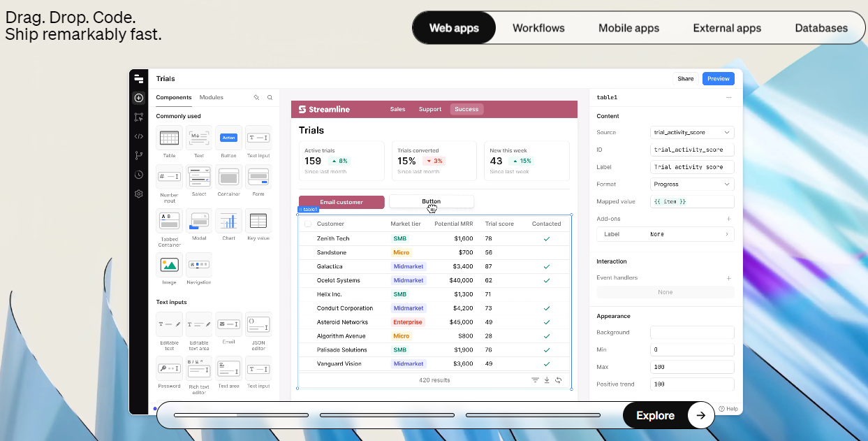Select the Workflows tab
The height and width of the screenshot is (441, 868).
coord(538,28)
